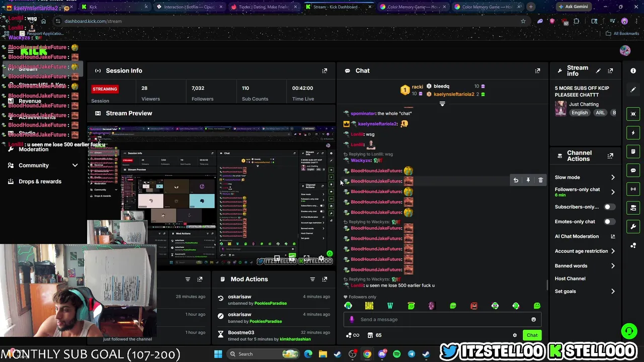The image size is (644, 362).
Task: Open the info icon in right sidebar
Action: (633, 71)
